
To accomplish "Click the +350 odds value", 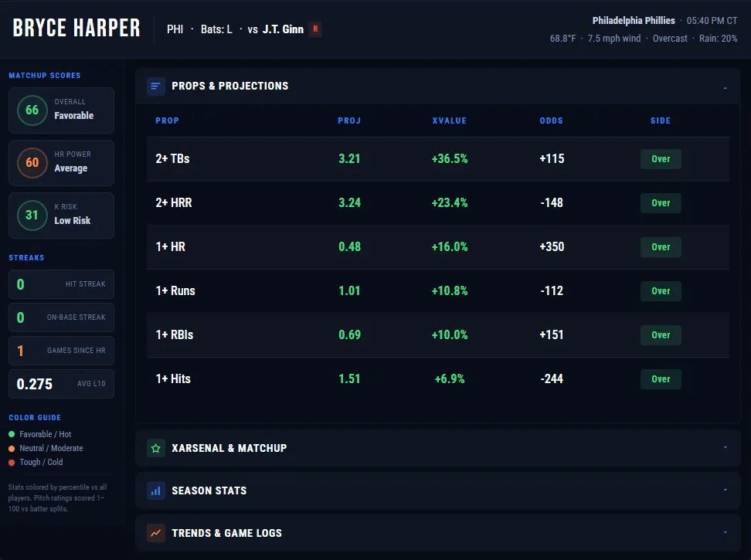I will click(552, 247).
